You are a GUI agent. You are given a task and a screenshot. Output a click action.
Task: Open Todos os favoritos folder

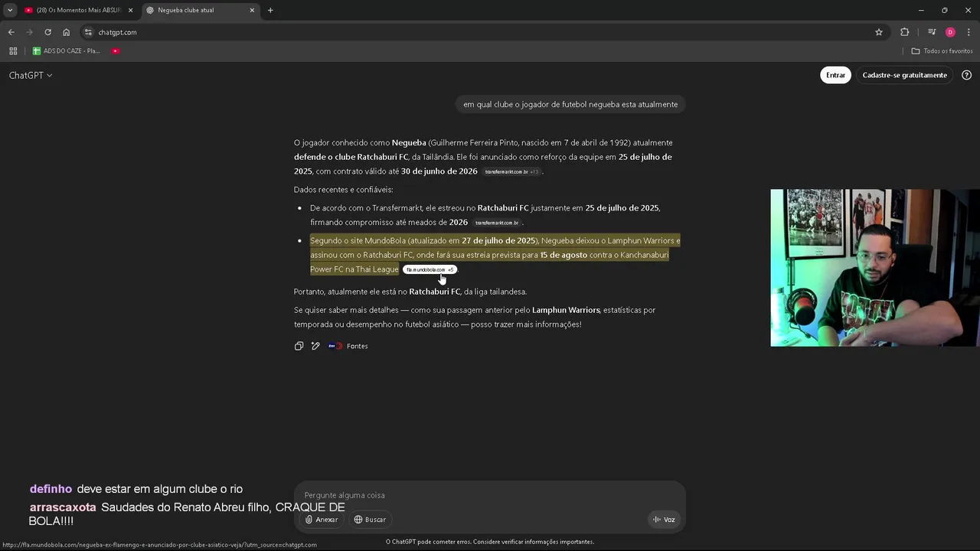(x=942, y=51)
